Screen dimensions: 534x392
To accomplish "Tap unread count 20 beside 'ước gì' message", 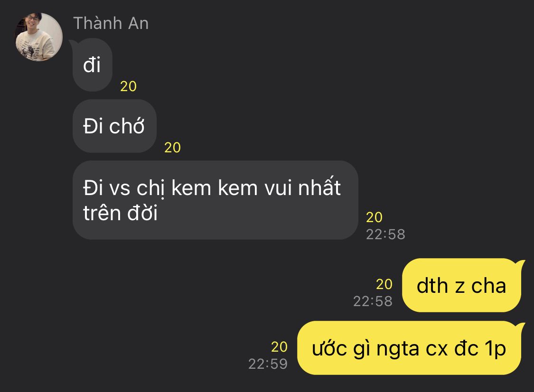I will (x=279, y=347).
